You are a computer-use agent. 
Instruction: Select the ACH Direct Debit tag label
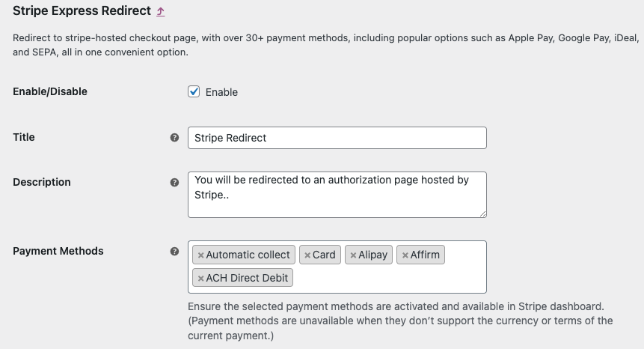pyautogui.click(x=247, y=278)
